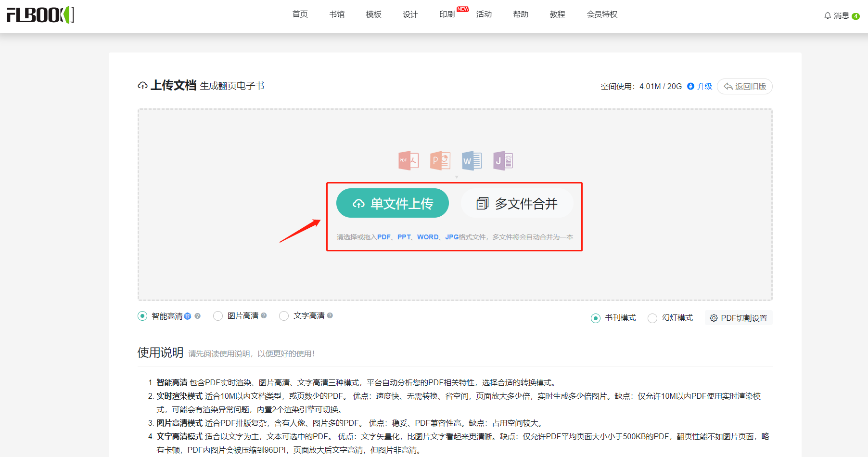Click the 请先阅读使用说明 hint text
This screenshot has height=457, width=868.
251,353
